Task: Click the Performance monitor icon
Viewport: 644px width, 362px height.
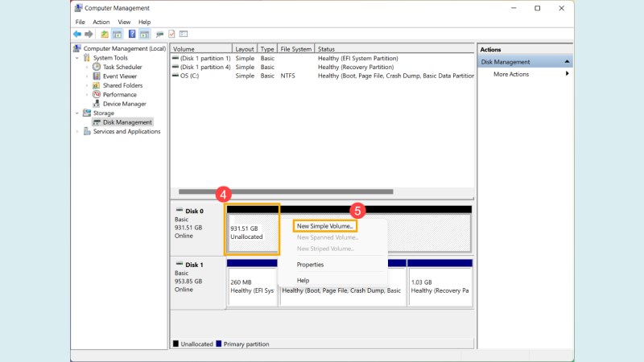Action: [97, 94]
